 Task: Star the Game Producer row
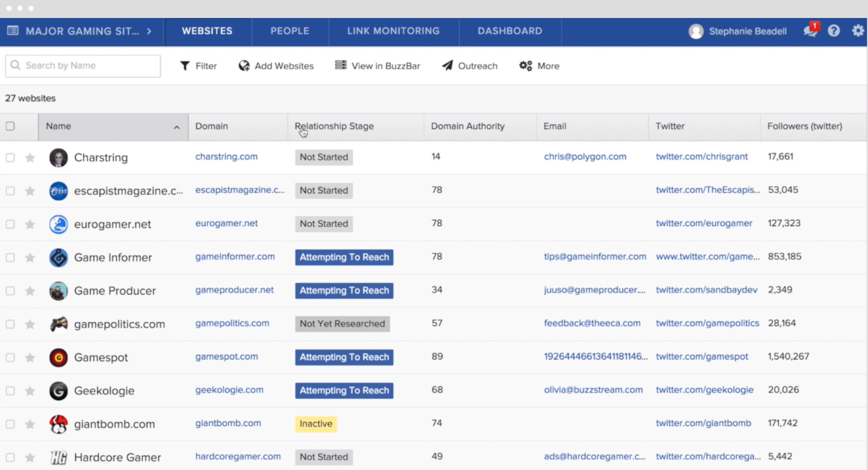[x=30, y=291]
